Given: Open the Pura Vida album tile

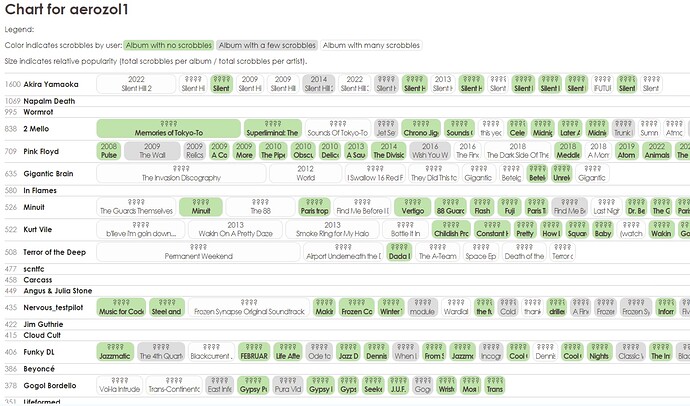Looking at the screenshot, I should tap(288, 385).
